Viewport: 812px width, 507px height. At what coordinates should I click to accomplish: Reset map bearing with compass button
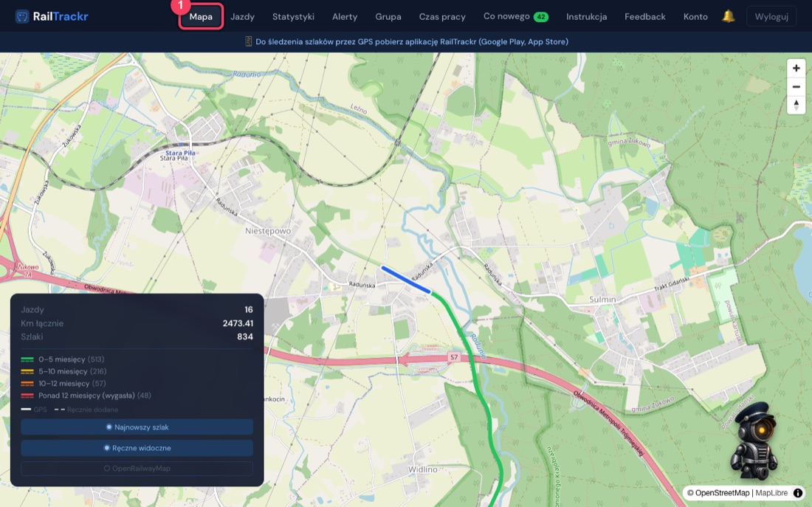pos(796,105)
